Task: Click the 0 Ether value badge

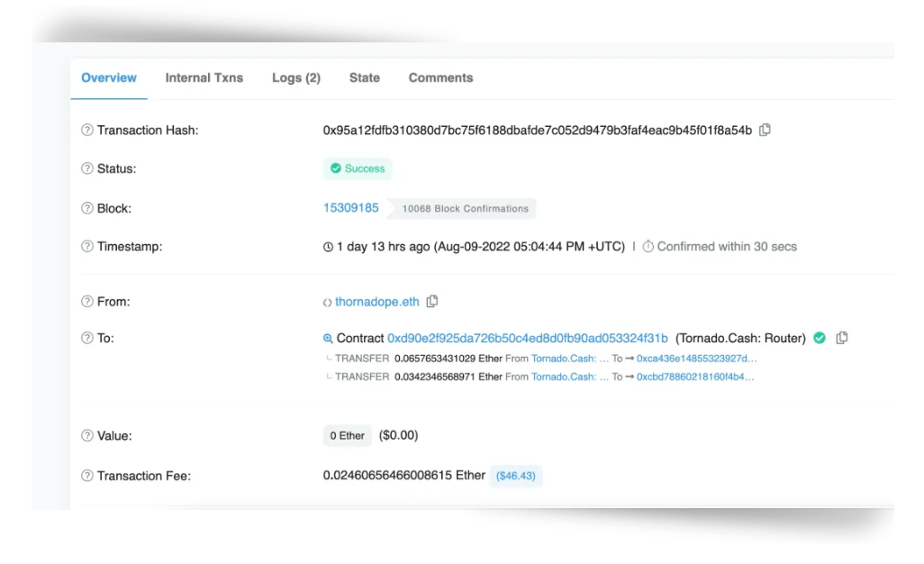Action: tap(347, 435)
